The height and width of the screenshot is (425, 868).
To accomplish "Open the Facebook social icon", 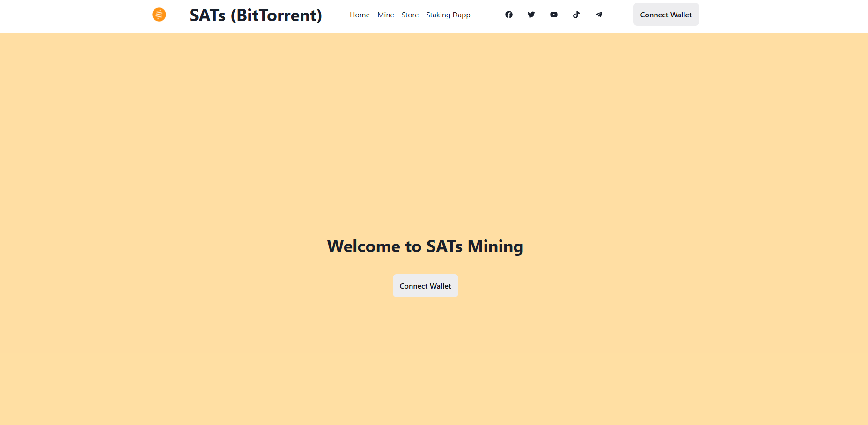I will [x=509, y=15].
